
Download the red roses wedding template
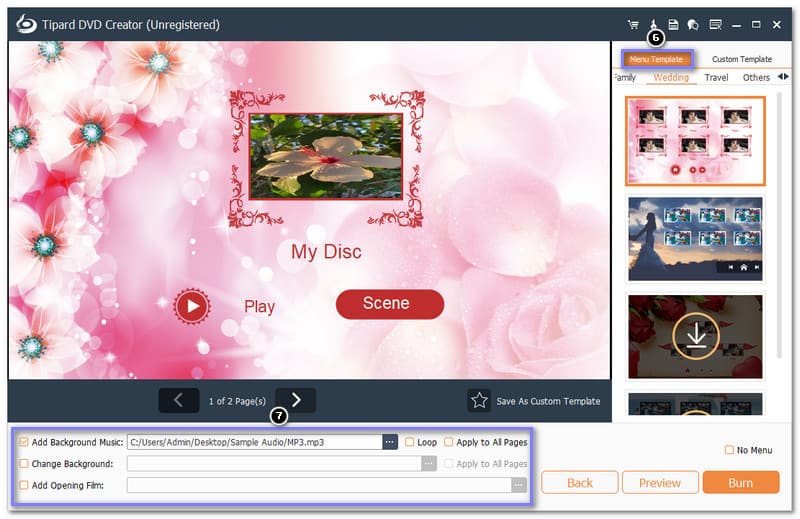tap(696, 336)
